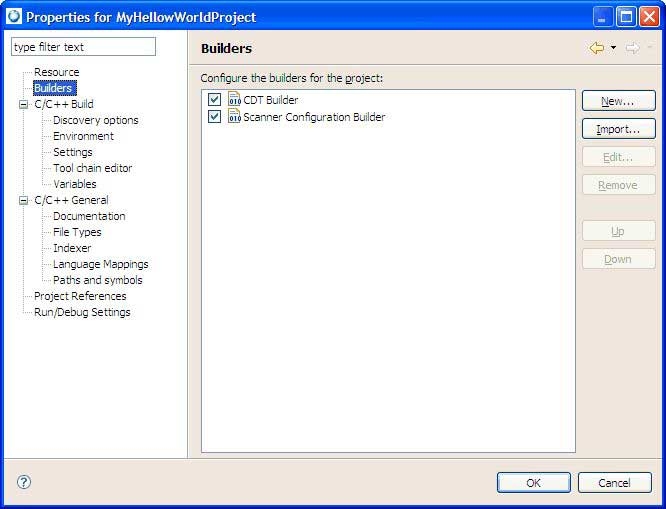
Task: Go to Run/Debug Settings page
Action: pos(82,312)
